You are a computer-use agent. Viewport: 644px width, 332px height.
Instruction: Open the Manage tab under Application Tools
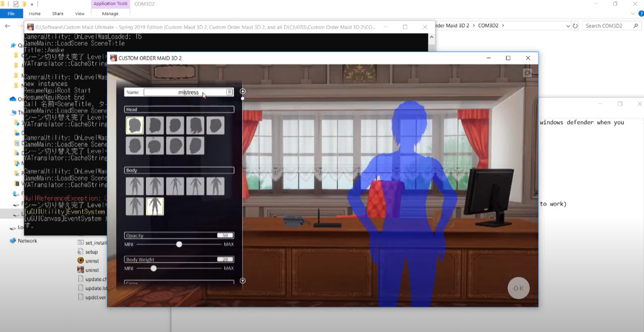tap(110, 14)
